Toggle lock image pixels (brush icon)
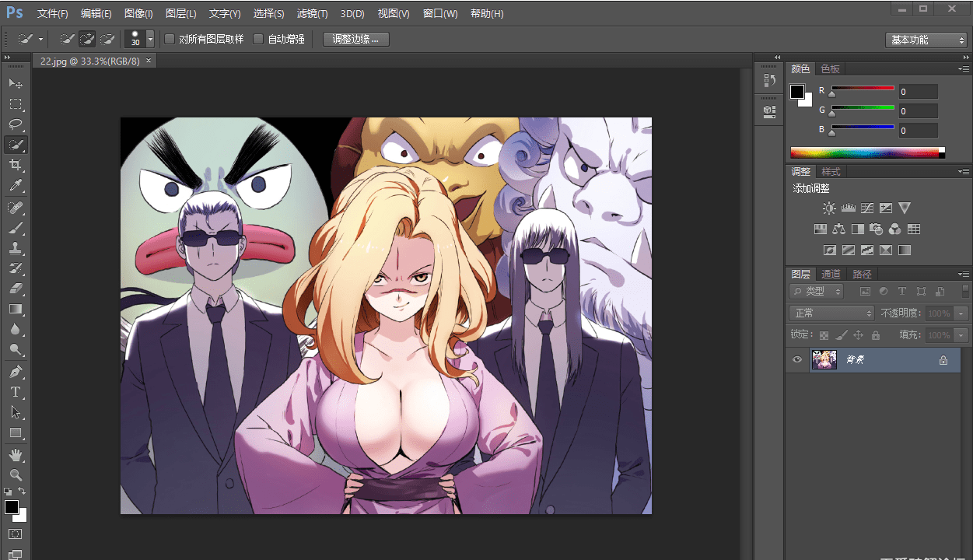 tap(842, 335)
